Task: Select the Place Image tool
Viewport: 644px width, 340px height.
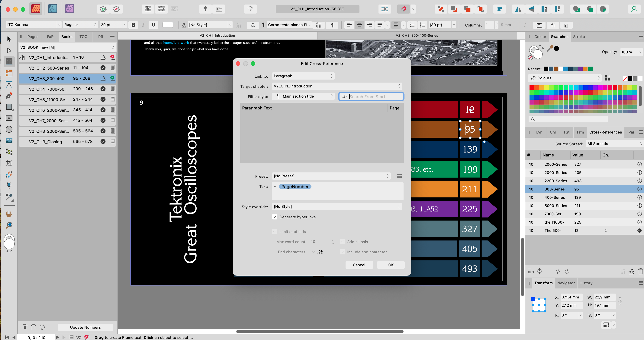Action: click(x=9, y=140)
